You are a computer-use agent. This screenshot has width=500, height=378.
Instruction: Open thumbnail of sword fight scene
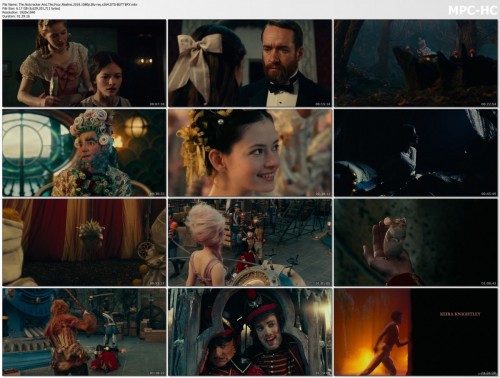pyautogui.click(x=84, y=332)
